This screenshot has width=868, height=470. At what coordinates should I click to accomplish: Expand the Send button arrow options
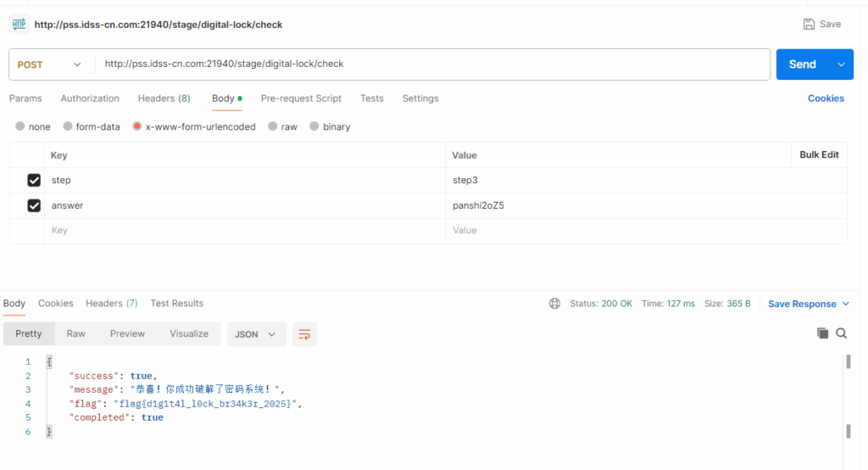click(x=841, y=64)
